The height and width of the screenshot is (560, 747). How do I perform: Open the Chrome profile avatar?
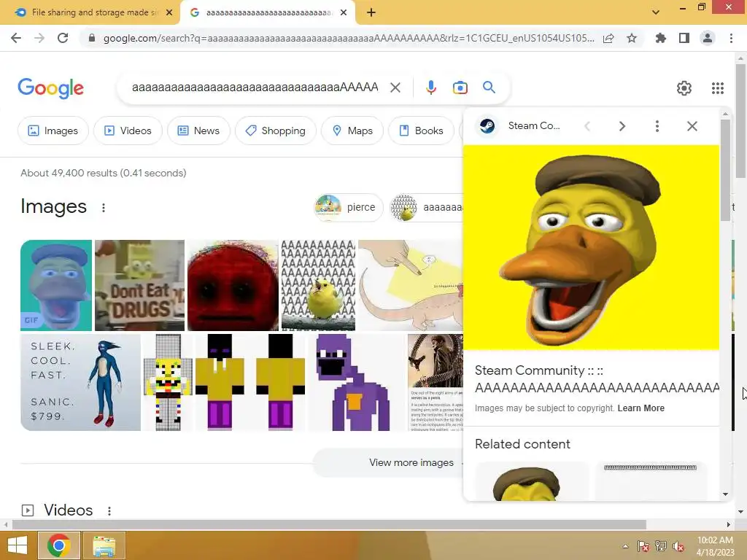pyautogui.click(x=708, y=38)
